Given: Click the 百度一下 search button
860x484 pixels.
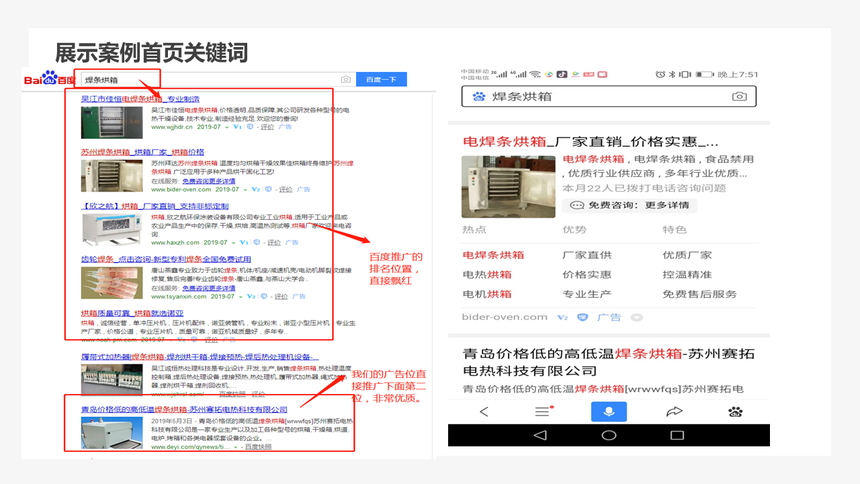Looking at the screenshot, I should (x=381, y=80).
